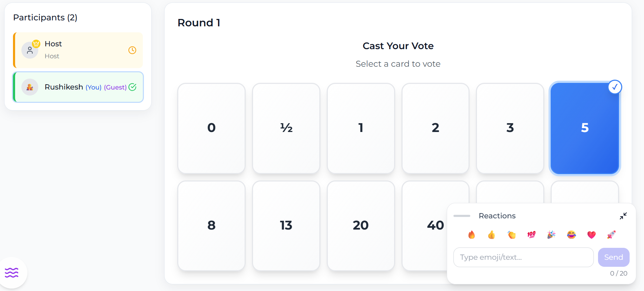This screenshot has height=291, width=644.
Task: Send the party popper reaction
Action: [x=551, y=234]
